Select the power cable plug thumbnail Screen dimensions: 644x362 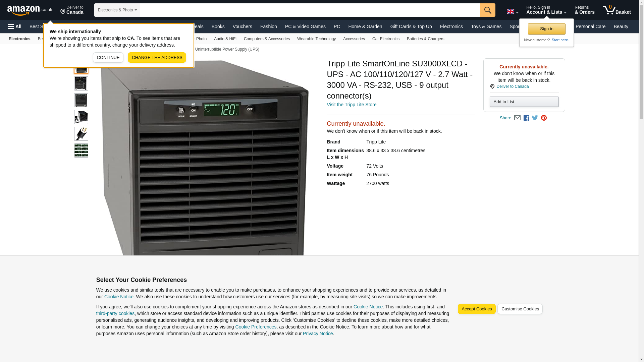click(81, 134)
